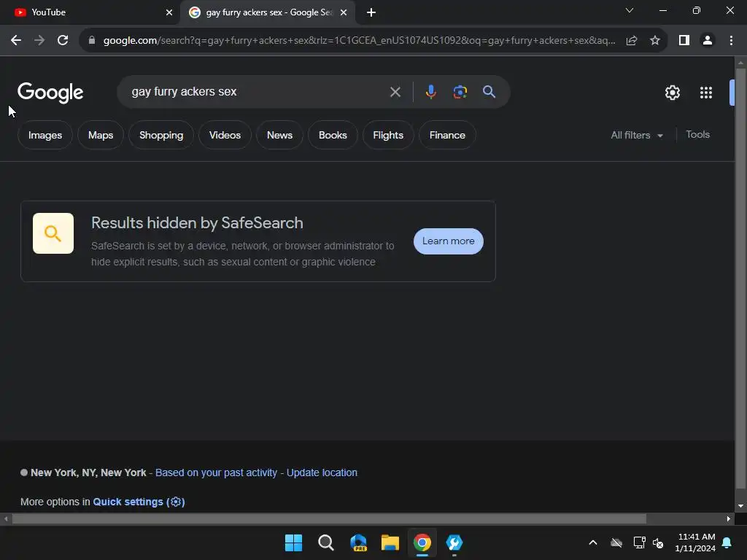The image size is (747, 560).
Task: Close the YouTube tab
Action: click(169, 12)
